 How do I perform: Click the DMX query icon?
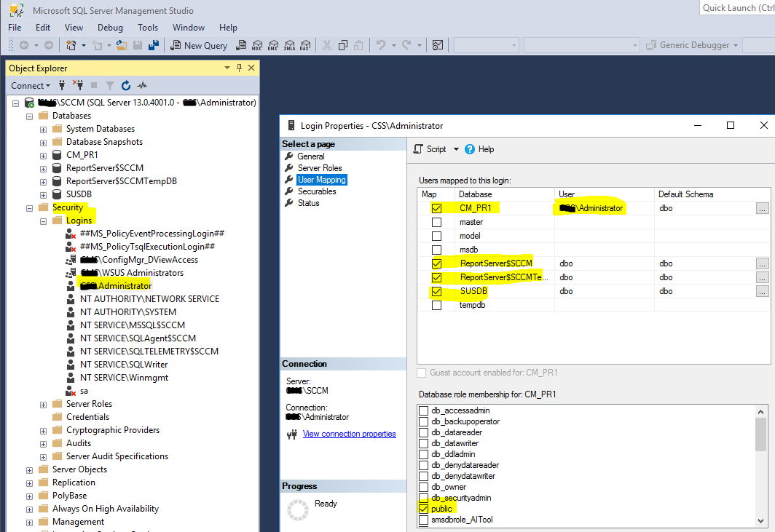point(273,45)
